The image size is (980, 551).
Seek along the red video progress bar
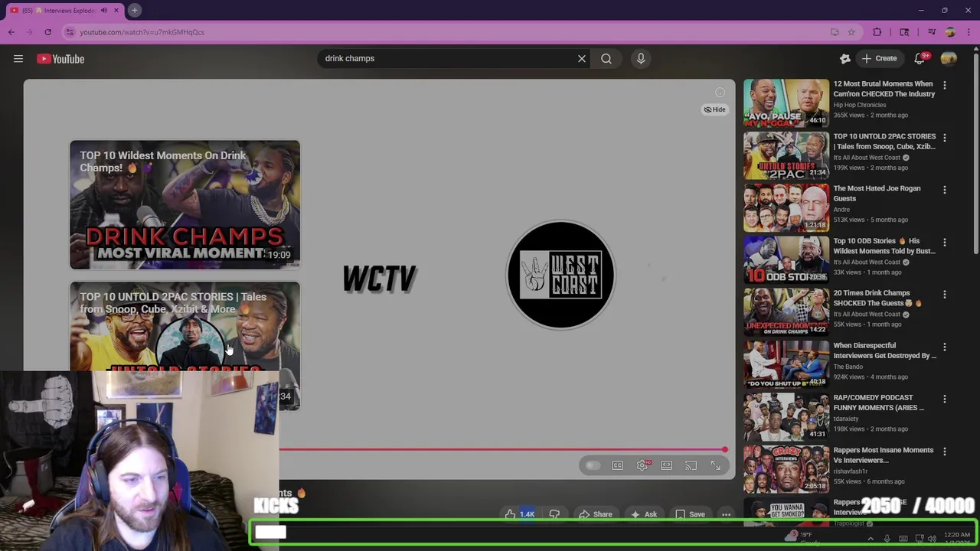501,450
